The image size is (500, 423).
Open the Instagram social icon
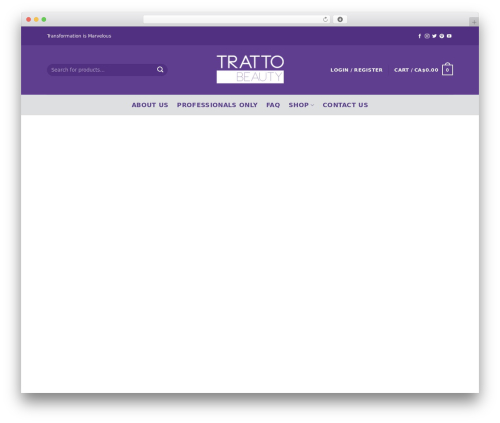[427, 36]
